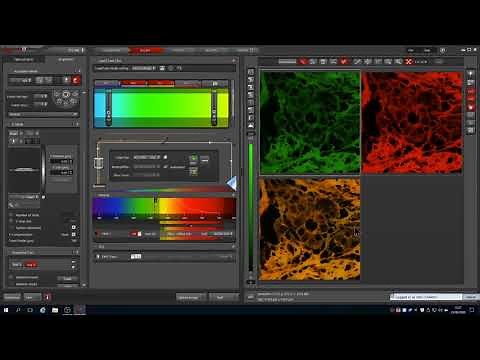
Task: Click the upper Z-position value field
Action: click(x=61, y=161)
